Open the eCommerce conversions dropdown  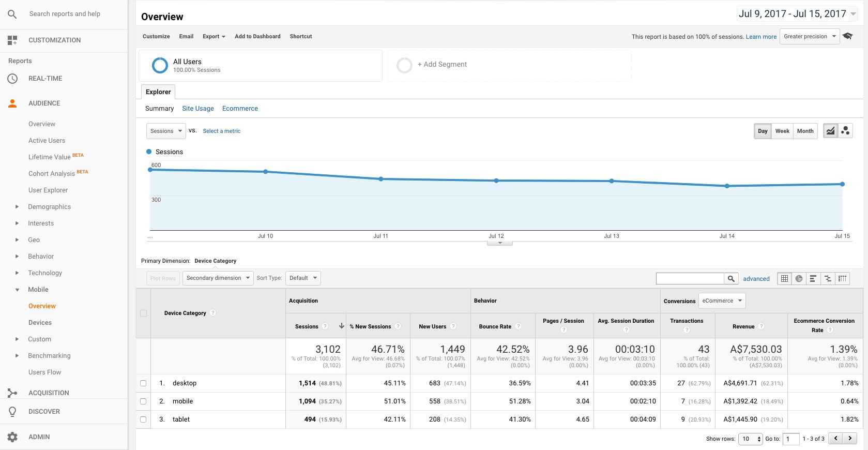point(722,301)
